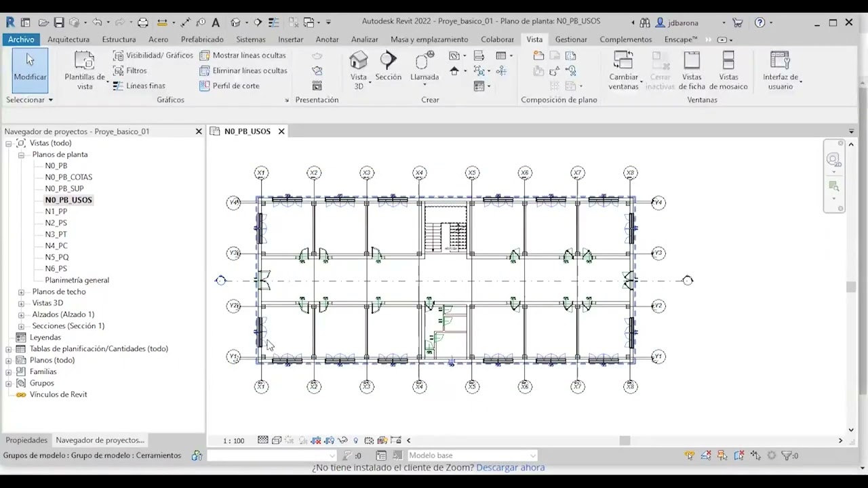The image size is (868, 488).
Task: Collapse Planos de planta node
Action: click(x=21, y=155)
